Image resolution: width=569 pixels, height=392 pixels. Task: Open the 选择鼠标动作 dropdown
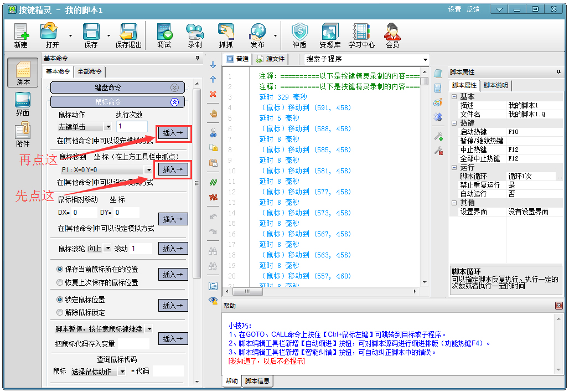click(122, 372)
